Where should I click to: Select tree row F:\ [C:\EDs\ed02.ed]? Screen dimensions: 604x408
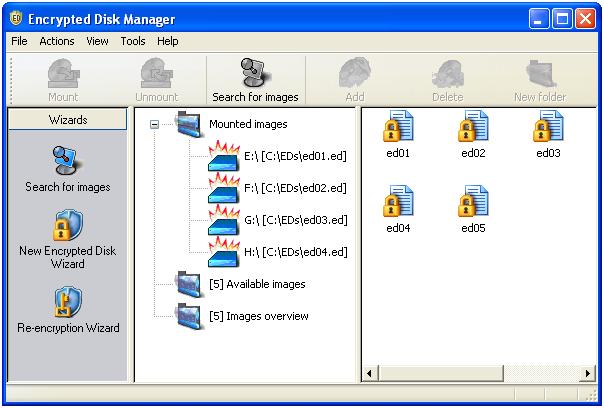pyautogui.click(x=277, y=188)
